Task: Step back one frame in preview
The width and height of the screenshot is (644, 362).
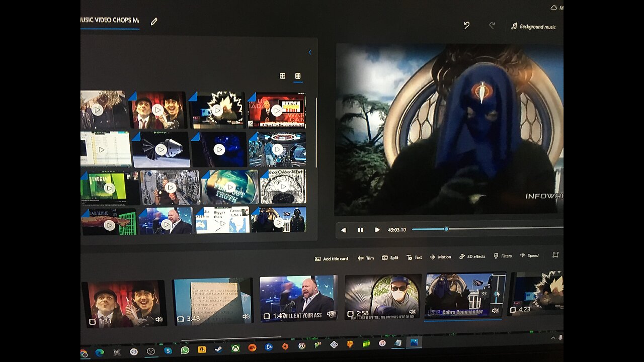Action: pyautogui.click(x=344, y=230)
